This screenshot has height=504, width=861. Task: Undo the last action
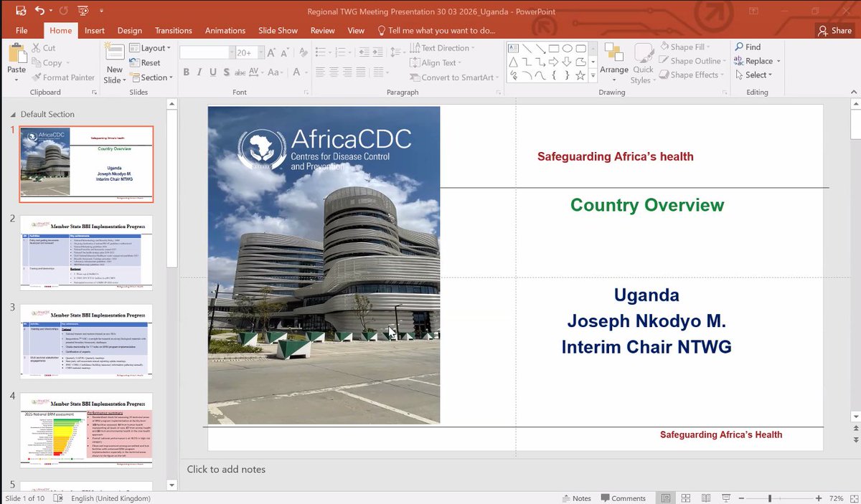[39, 10]
